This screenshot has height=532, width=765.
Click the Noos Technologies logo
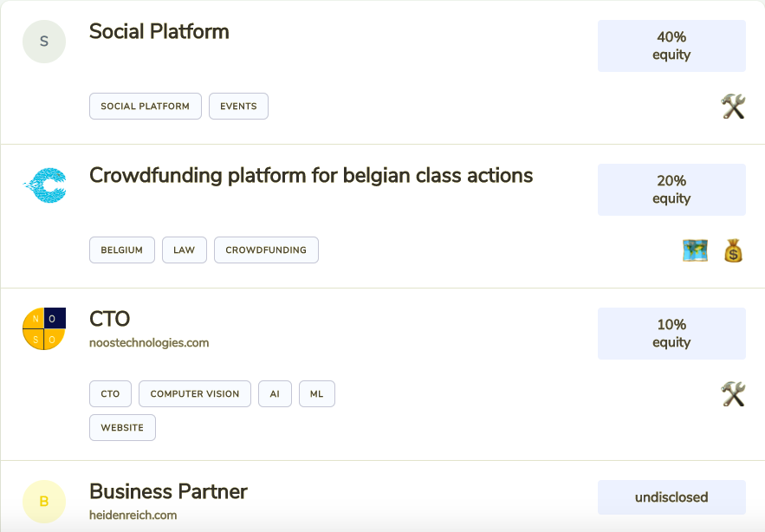coord(44,329)
